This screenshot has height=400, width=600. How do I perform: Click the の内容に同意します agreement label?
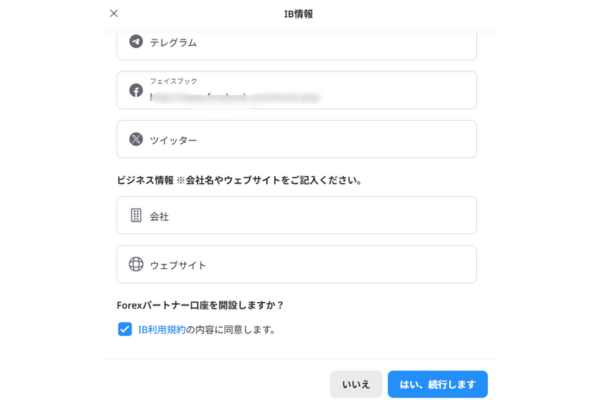coord(231,330)
